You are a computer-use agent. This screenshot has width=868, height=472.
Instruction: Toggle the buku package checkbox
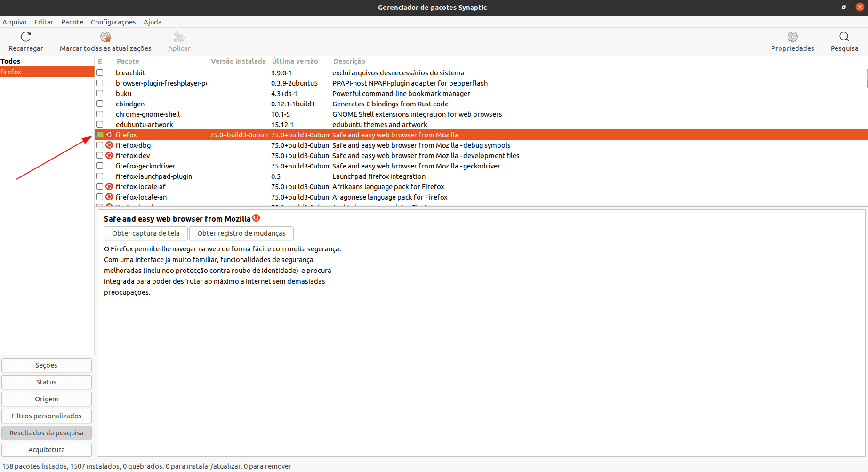[100, 93]
